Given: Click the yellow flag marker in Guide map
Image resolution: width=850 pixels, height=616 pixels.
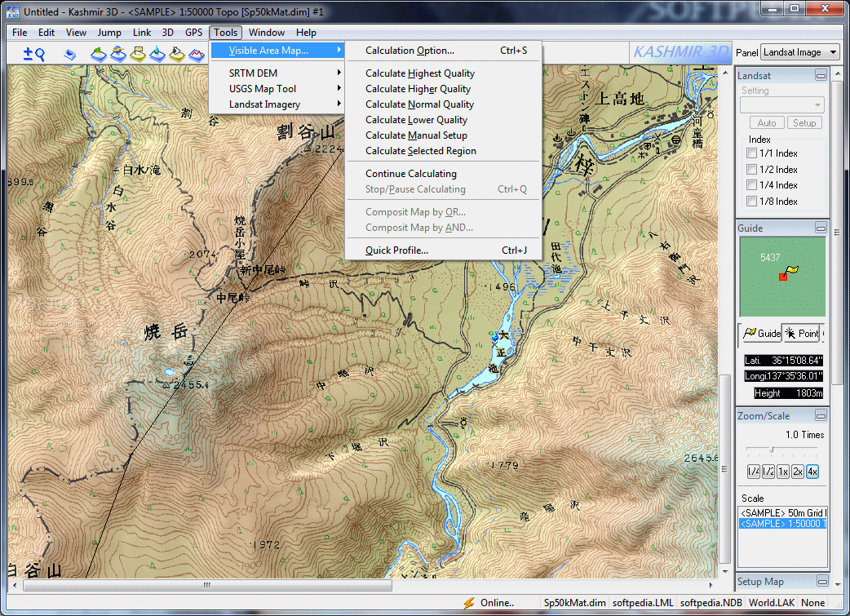Looking at the screenshot, I should (x=792, y=269).
